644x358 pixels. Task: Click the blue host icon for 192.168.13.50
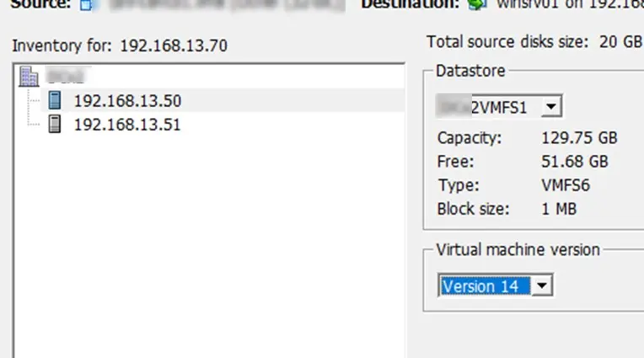coord(55,100)
